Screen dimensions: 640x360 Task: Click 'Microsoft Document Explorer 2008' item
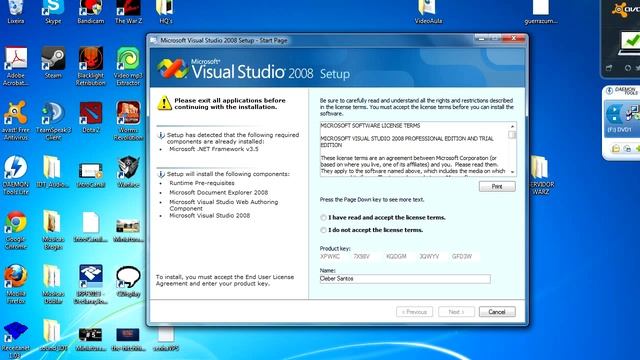[218, 193]
